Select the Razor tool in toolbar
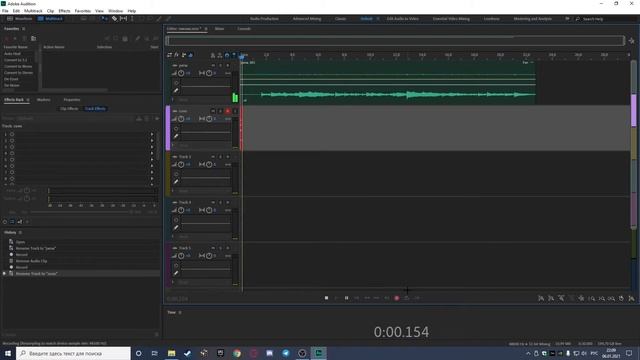This screenshot has height=360, width=640. pyautogui.click(x=114, y=19)
